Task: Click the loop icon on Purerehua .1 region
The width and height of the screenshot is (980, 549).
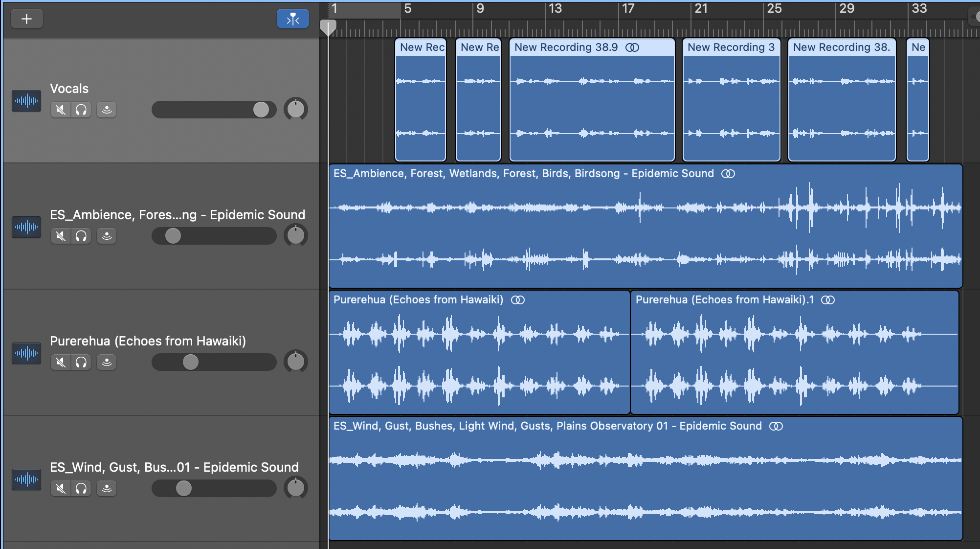Action: point(828,300)
